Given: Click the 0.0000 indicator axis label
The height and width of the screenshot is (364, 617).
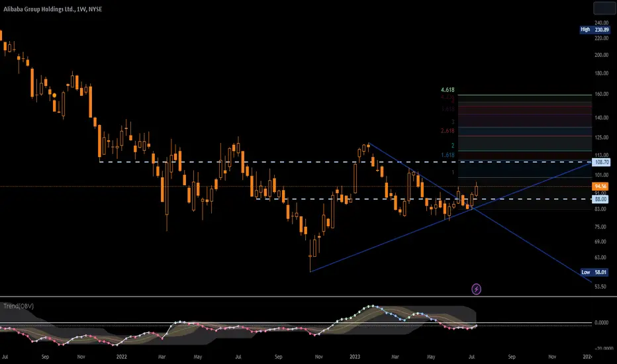Looking at the screenshot, I should [601, 323].
